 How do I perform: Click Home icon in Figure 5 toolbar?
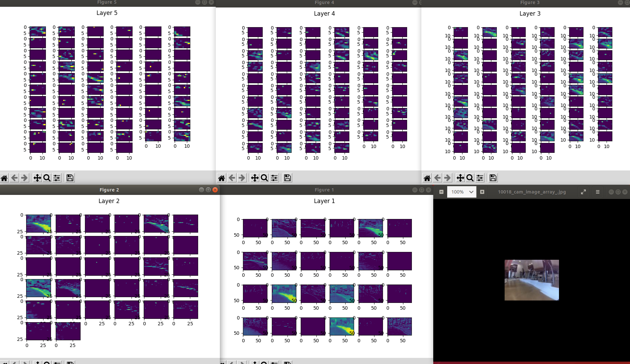coord(4,178)
